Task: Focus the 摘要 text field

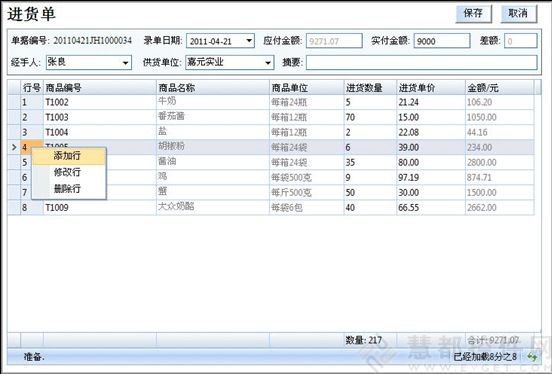Action: pos(421,63)
